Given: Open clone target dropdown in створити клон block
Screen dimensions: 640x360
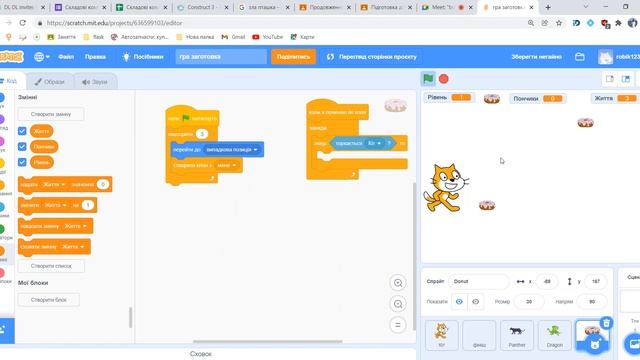Looking at the screenshot, I should (227, 165).
